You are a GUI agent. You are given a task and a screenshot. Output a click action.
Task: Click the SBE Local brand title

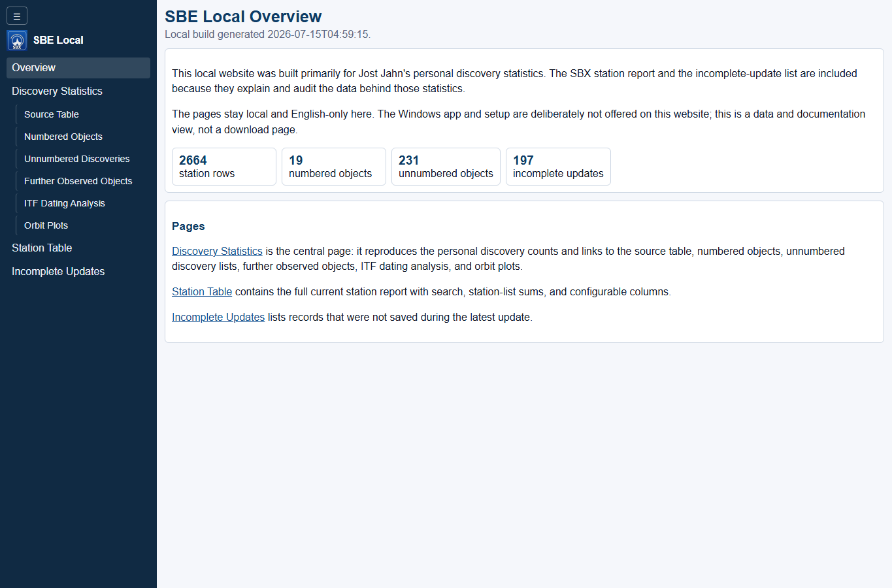point(58,41)
